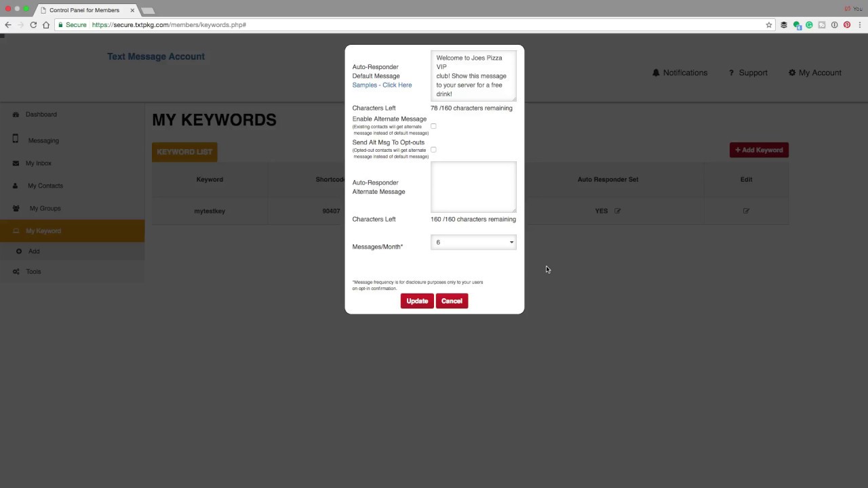Click the Text Message Account title
Screen dimensions: 868x488
pos(156,56)
